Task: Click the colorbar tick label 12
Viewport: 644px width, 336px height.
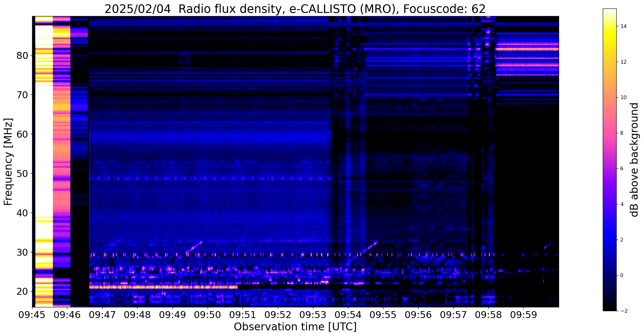Action: pyautogui.click(x=624, y=62)
